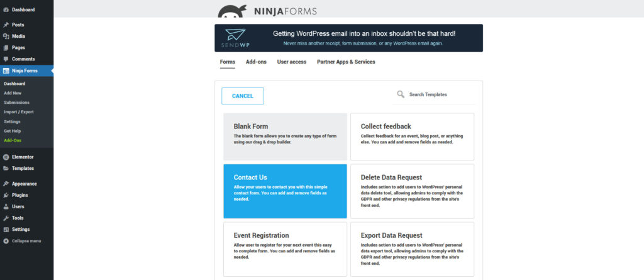644x280 pixels.
Task: Open the Add-ons tab
Action: pos(257,62)
